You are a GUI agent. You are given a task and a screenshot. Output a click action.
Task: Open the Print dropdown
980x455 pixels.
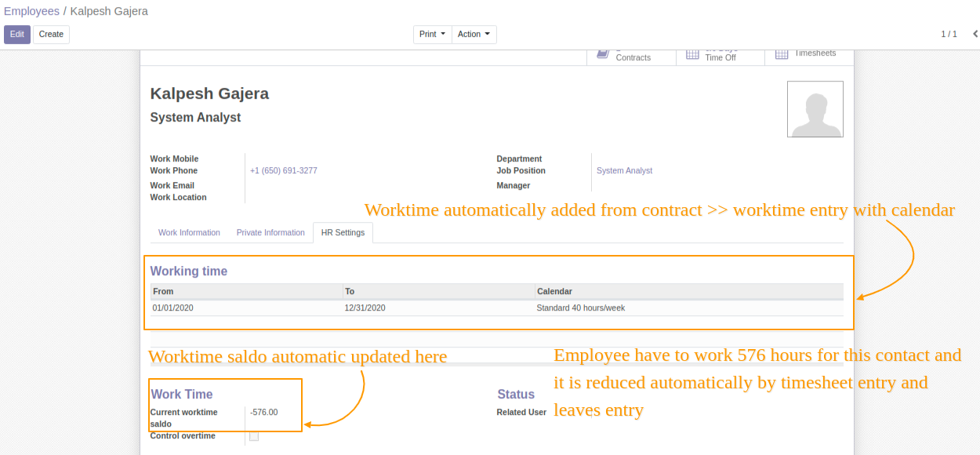433,35
